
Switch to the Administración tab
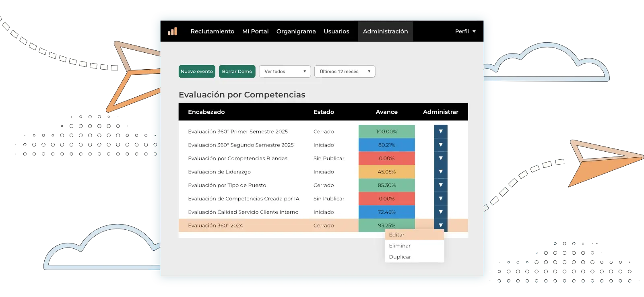(x=385, y=31)
